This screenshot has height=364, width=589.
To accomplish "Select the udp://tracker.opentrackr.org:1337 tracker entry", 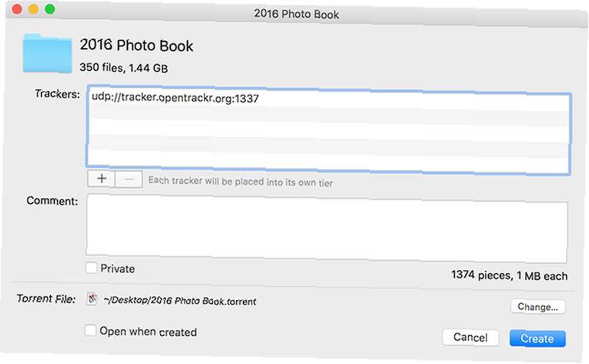I will click(175, 98).
